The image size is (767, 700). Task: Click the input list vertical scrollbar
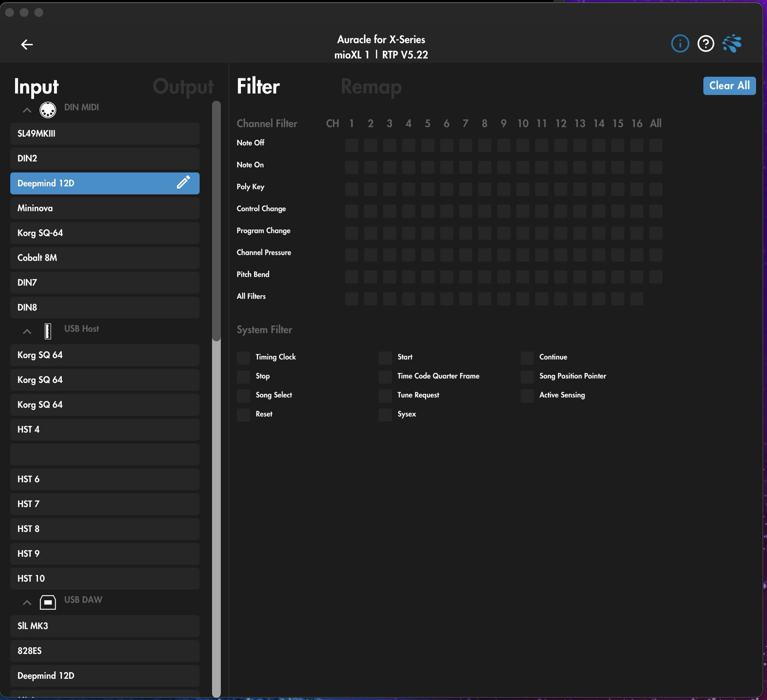click(x=216, y=399)
